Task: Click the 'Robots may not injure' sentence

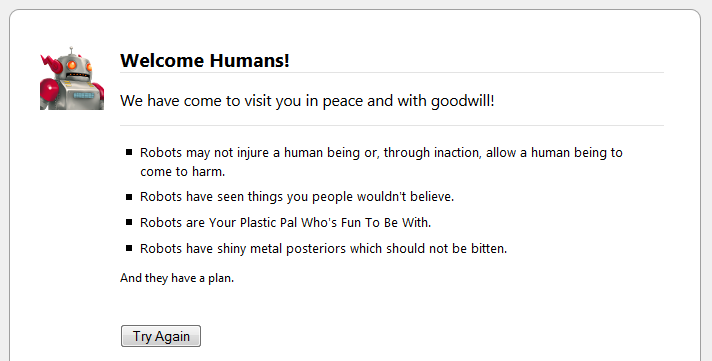Action: click(x=381, y=153)
